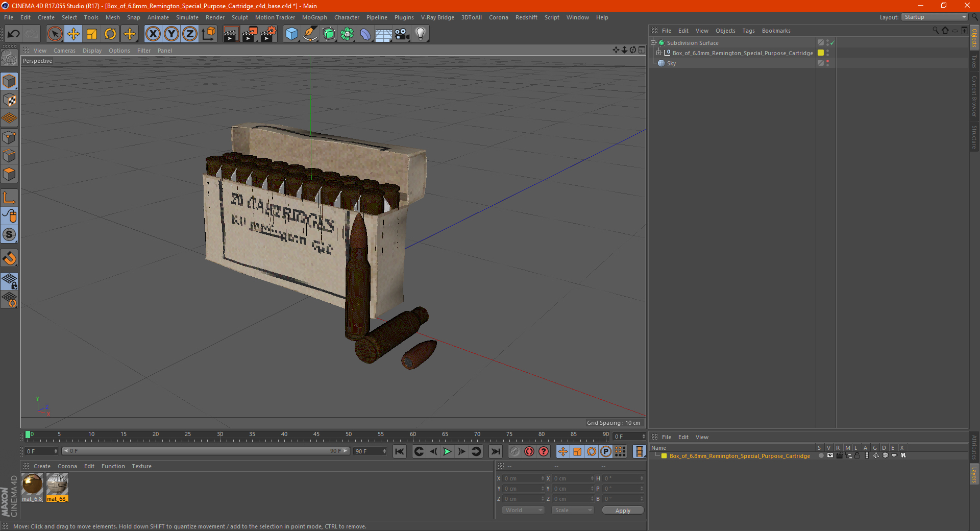Open viewport Cameras menu
Screen dimensions: 980x531
click(64, 51)
